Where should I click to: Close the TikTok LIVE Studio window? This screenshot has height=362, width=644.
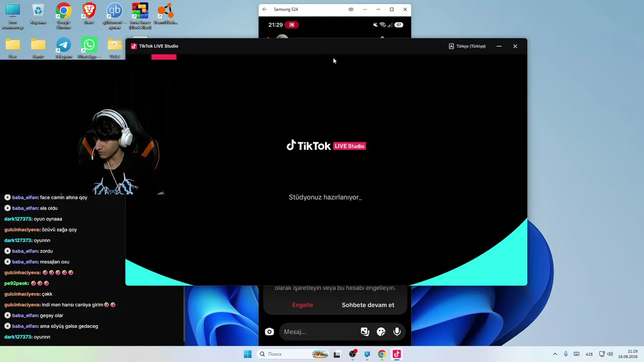click(515, 46)
